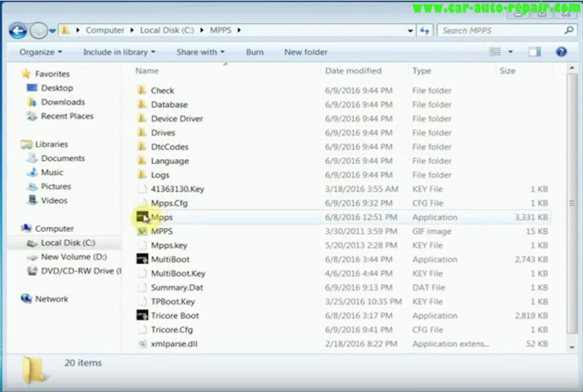583x392 pixels.
Task: Create a New folder
Action: 306,52
